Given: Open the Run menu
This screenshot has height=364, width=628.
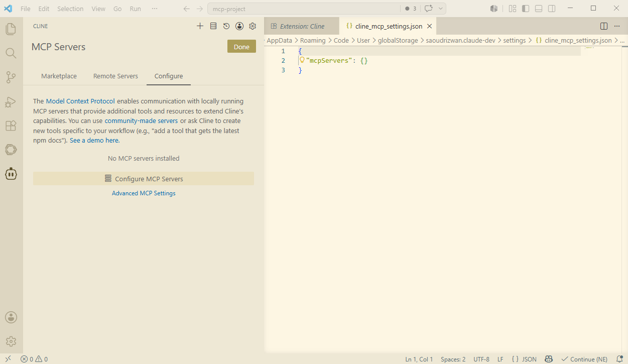Looking at the screenshot, I should tap(135, 9).
